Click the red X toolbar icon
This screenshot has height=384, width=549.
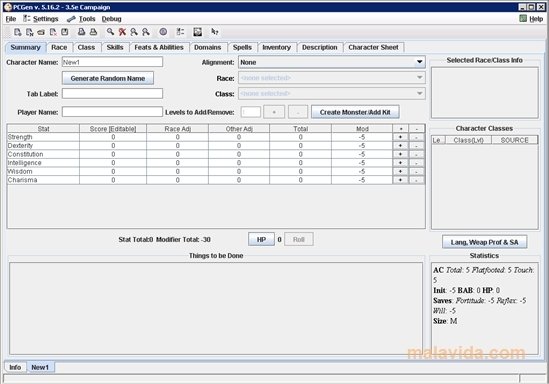coord(122,32)
